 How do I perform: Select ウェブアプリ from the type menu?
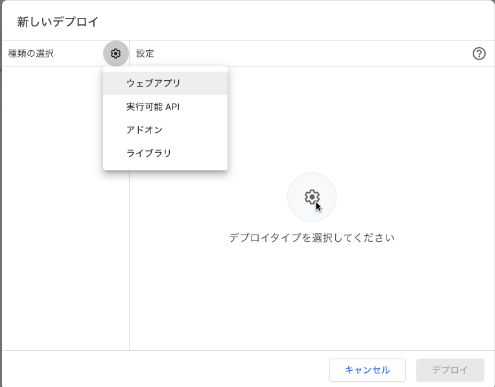(x=165, y=83)
